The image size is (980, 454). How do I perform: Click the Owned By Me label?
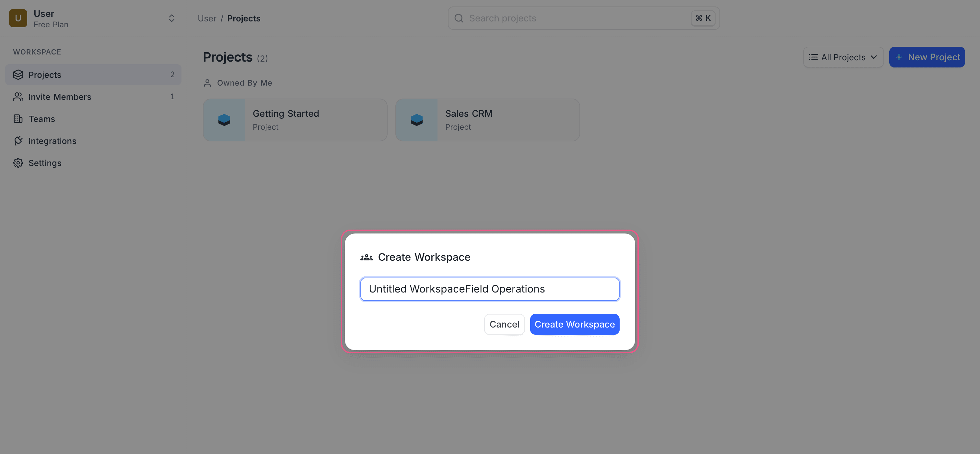tap(245, 83)
